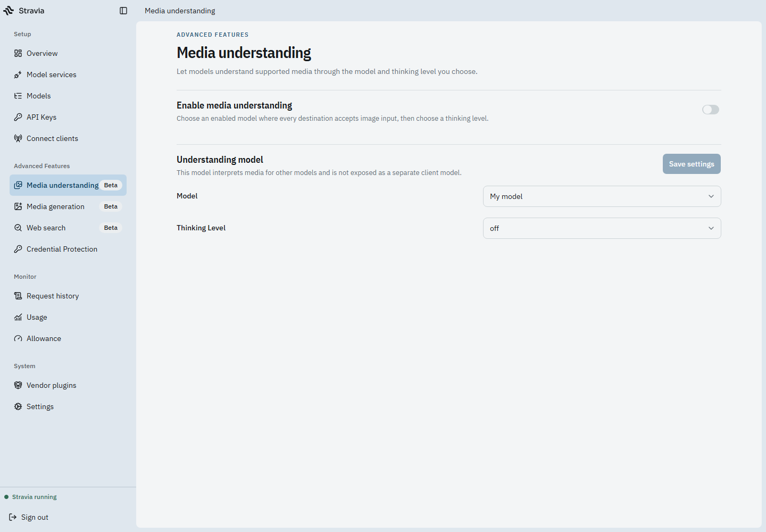Click the Models list icon
The image size is (766, 532).
pyautogui.click(x=18, y=96)
